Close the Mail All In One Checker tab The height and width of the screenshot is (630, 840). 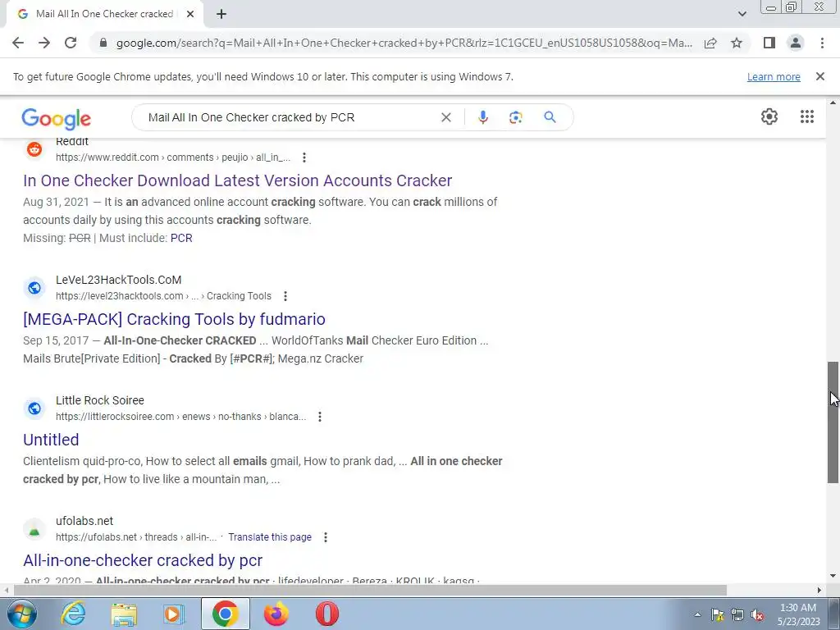point(190,15)
